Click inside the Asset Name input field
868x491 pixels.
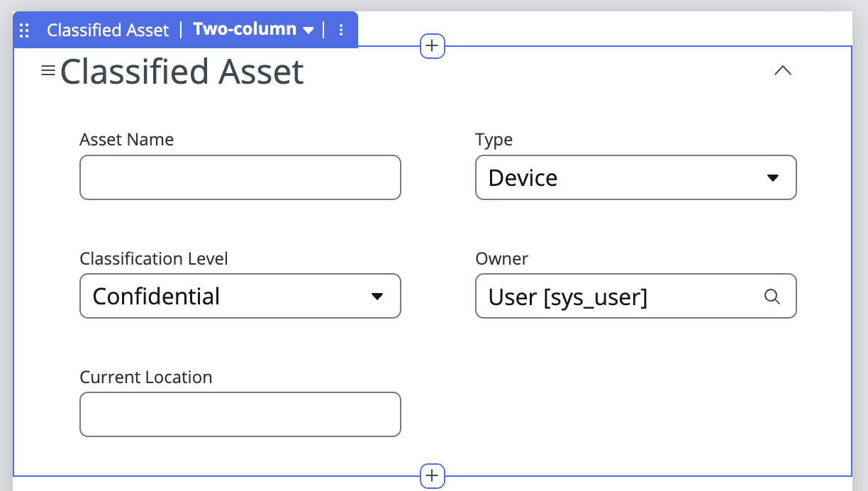pos(240,177)
